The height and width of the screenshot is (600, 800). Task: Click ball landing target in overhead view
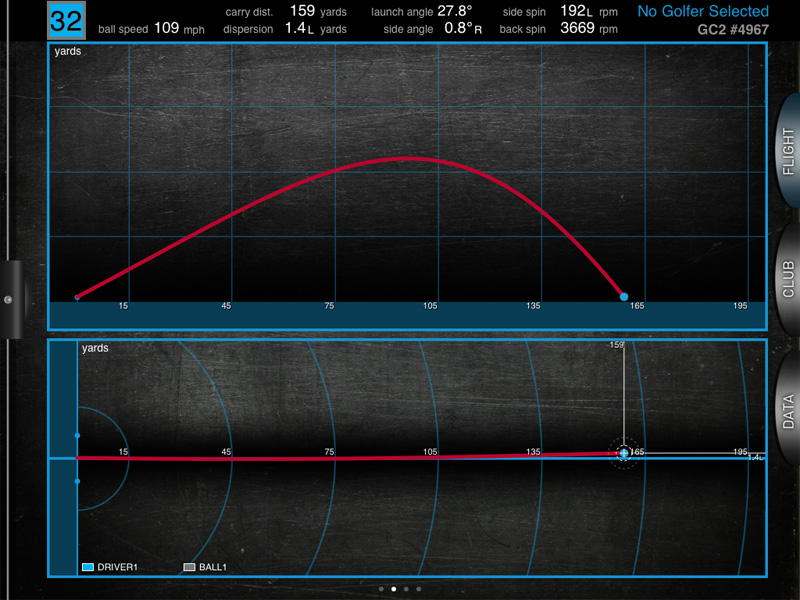pyautogui.click(x=624, y=453)
